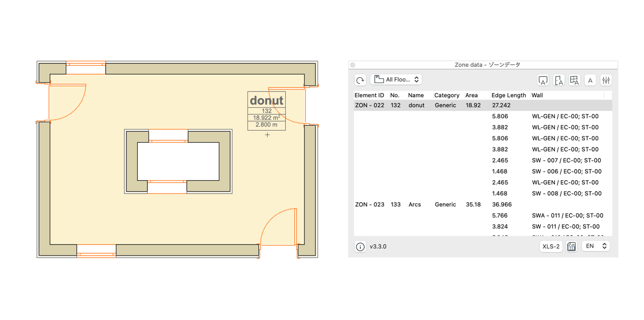Viewport: 644px width, 320px height.
Task: Select the ZON - 022 donut row
Action: [483, 106]
